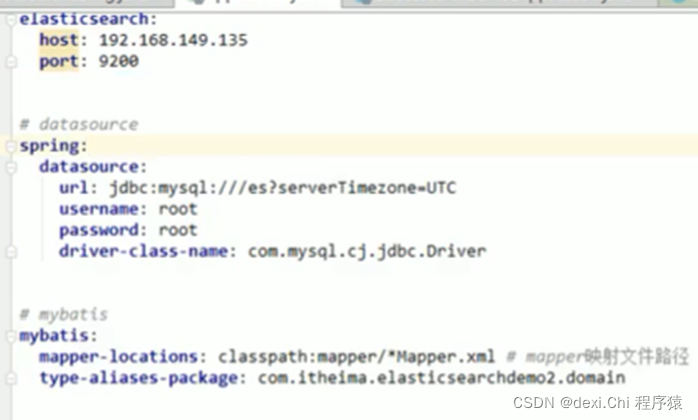
Task: Click the mybatis key
Action: coord(53,336)
